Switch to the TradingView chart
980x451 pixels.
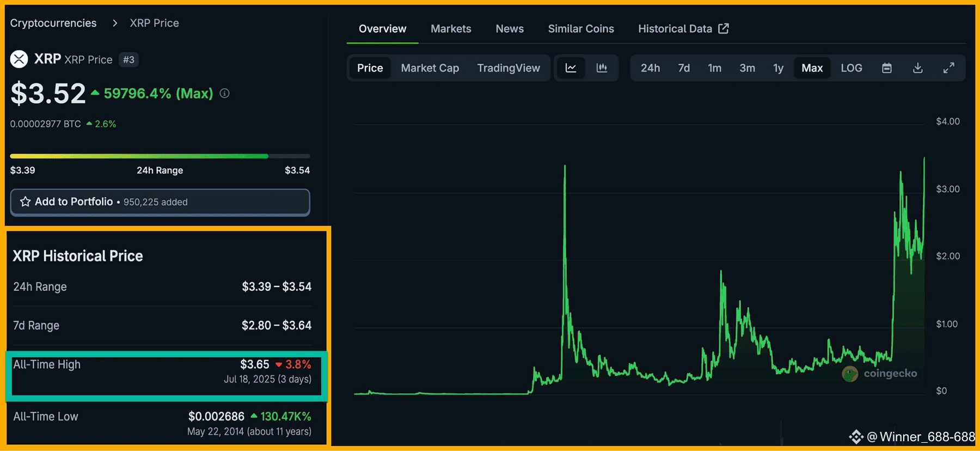pyautogui.click(x=509, y=68)
